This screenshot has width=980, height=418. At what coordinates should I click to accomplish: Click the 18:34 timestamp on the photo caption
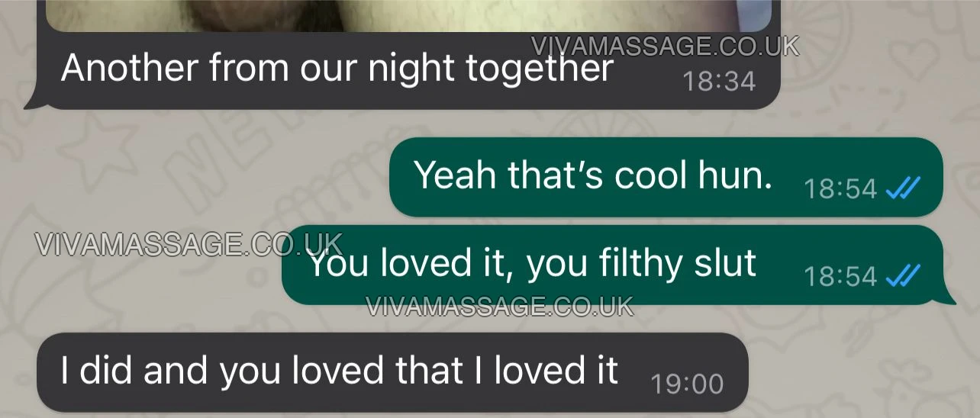(x=719, y=81)
